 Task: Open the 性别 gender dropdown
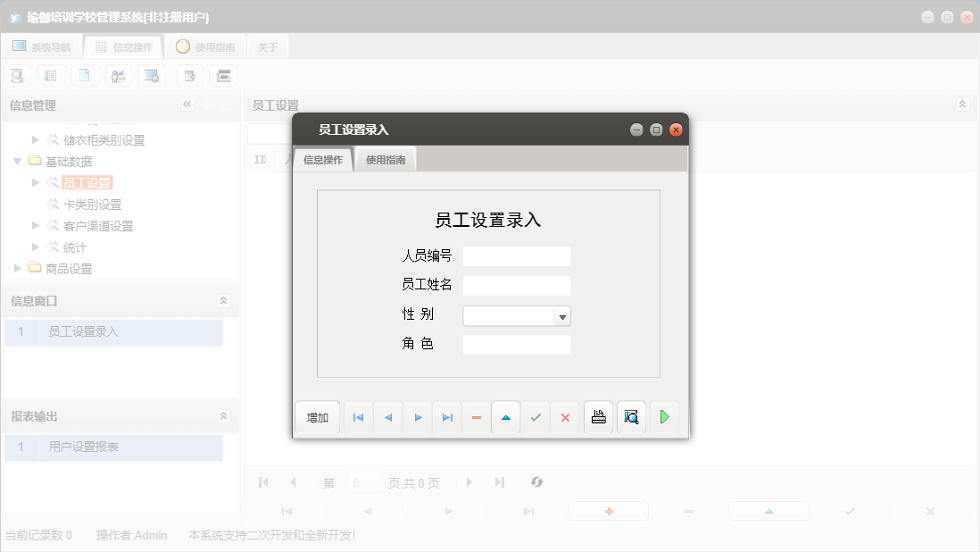pos(562,314)
